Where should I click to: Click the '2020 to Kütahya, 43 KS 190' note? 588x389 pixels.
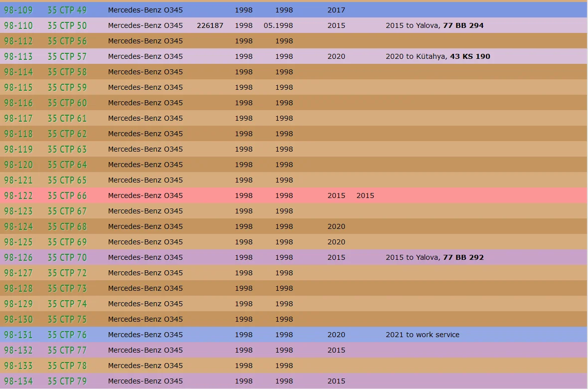pos(438,56)
